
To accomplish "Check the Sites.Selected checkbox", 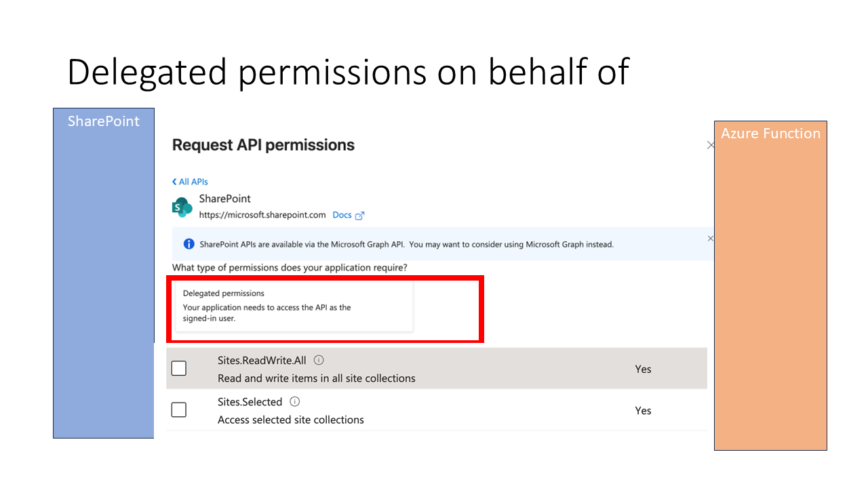I will (179, 409).
